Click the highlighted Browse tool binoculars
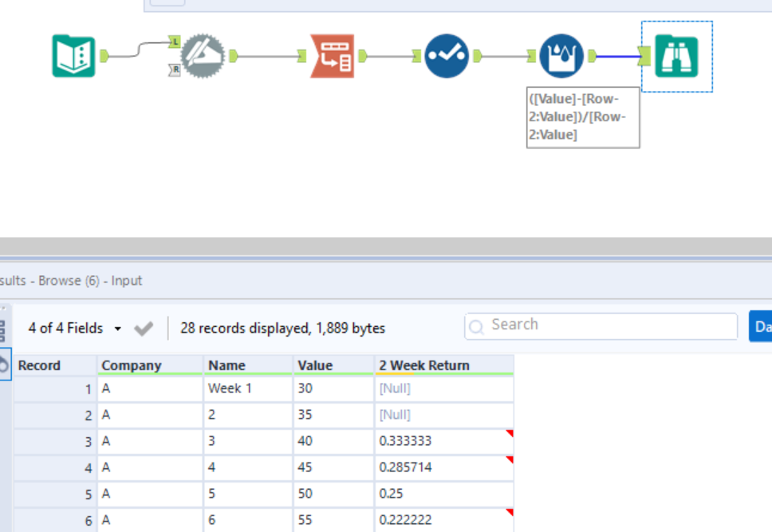This screenshot has height=532, width=772. 676,56
